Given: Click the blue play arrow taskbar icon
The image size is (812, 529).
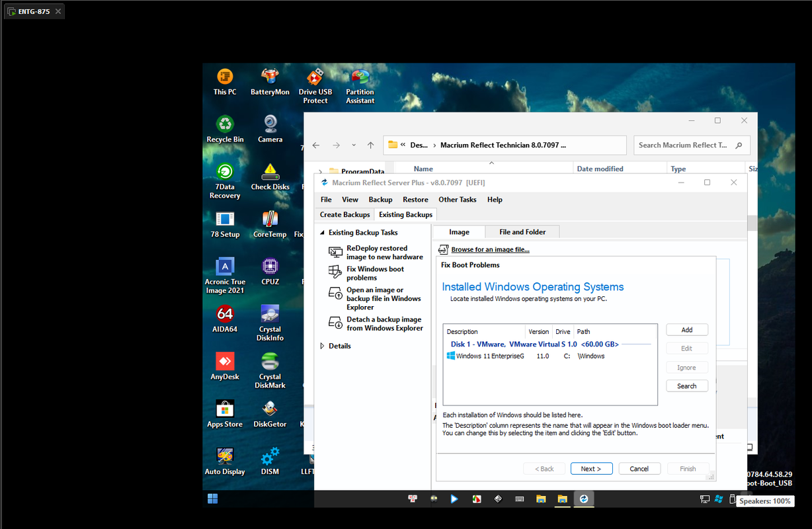Looking at the screenshot, I should (454, 499).
